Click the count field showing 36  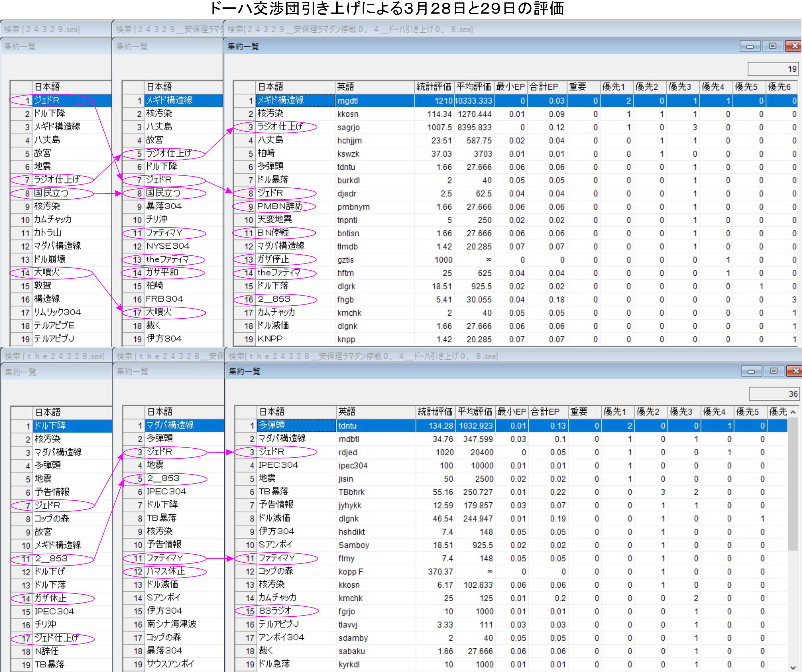[775, 394]
